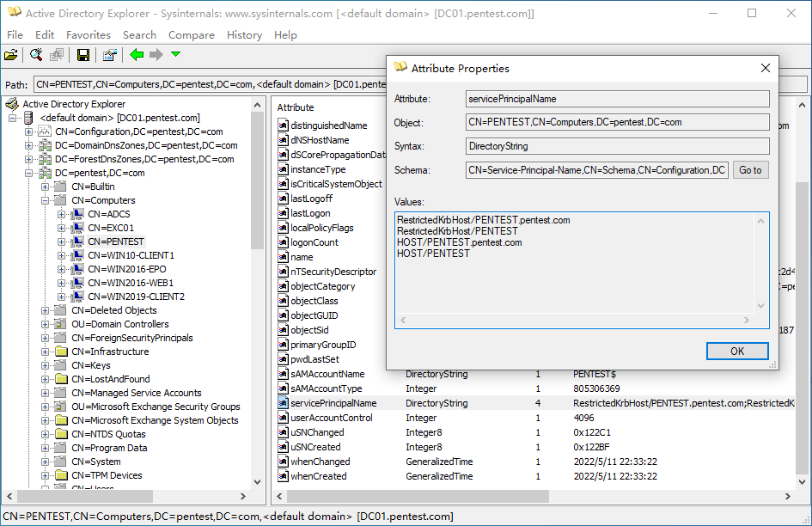
Task: Click sAMAccountName attribute icon
Action: click(283, 373)
